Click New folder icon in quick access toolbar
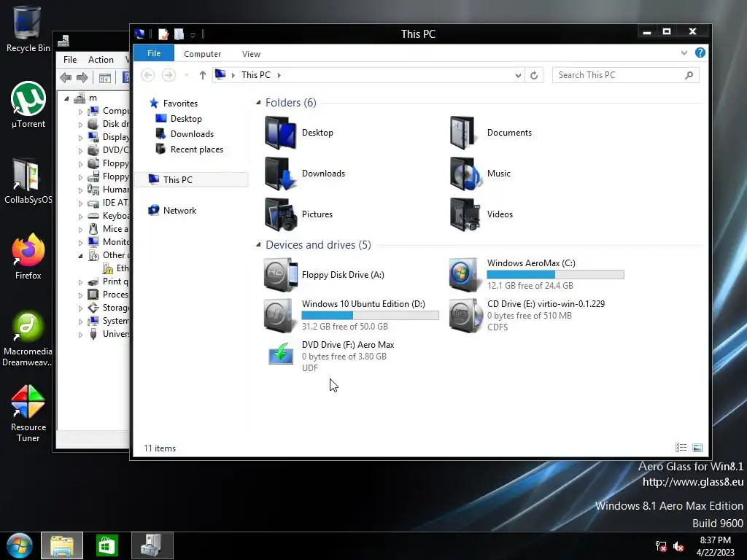Image resolution: width=747 pixels, height=560 pixels. tap(179, 34)
